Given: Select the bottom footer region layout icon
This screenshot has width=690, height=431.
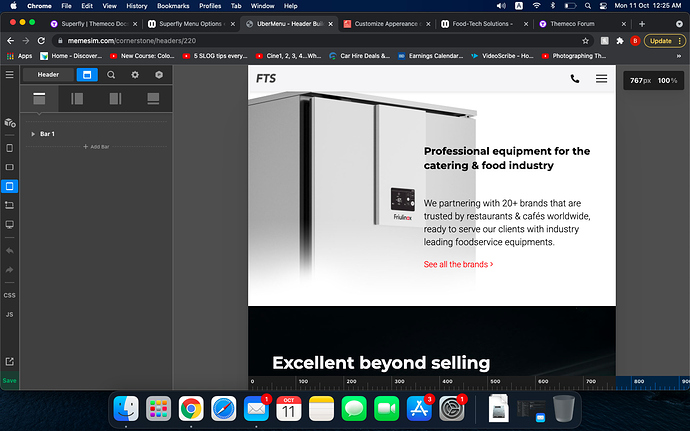Looking at the screenshot, I should [x=153, y=98].
